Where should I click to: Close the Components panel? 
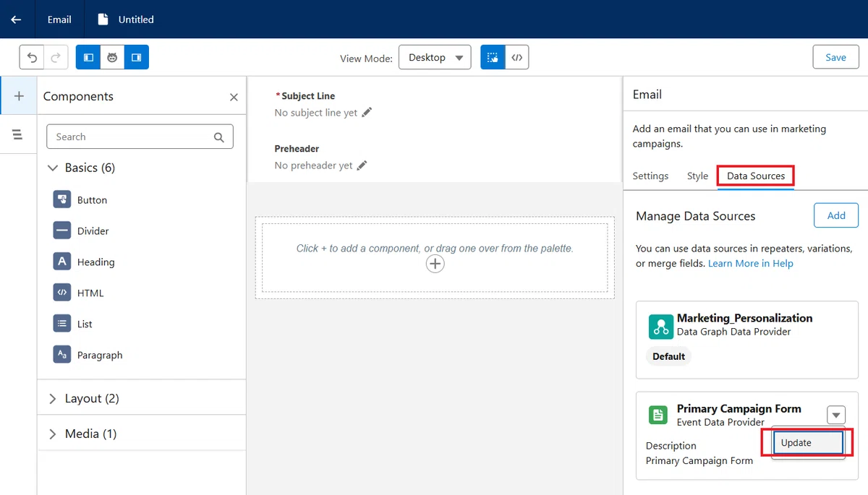point(234,97)
